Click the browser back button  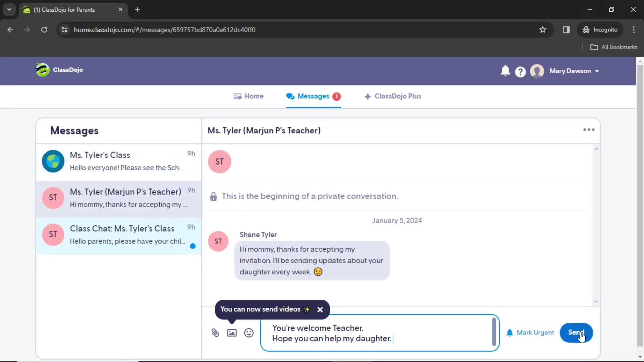click(10, 30)
